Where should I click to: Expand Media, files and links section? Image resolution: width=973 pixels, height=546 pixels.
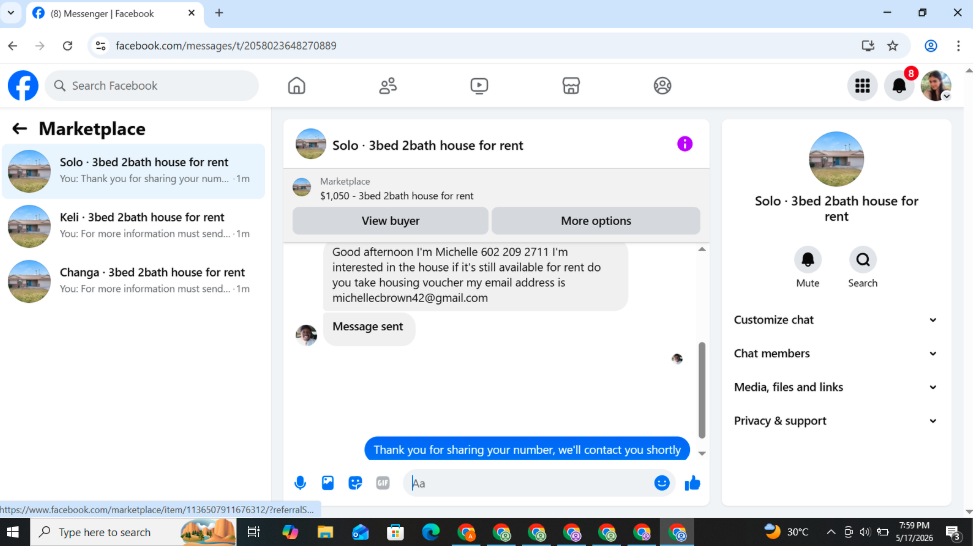[835, 387]
